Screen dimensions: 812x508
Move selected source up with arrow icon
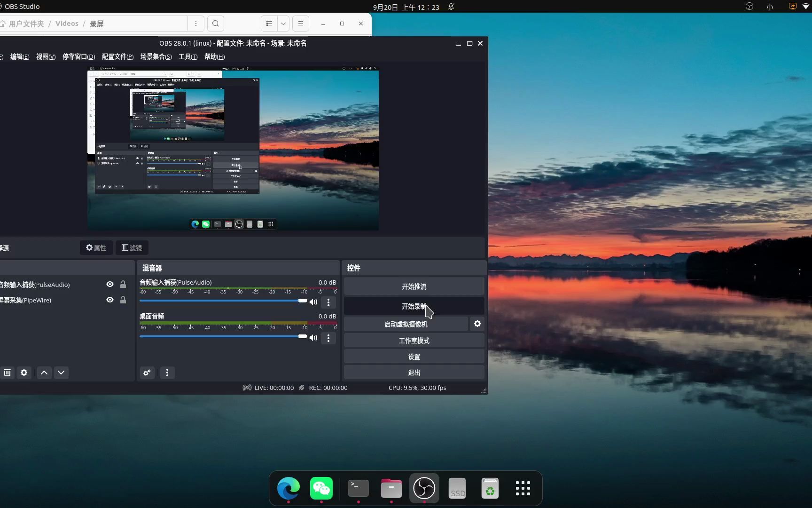(44, 373)
